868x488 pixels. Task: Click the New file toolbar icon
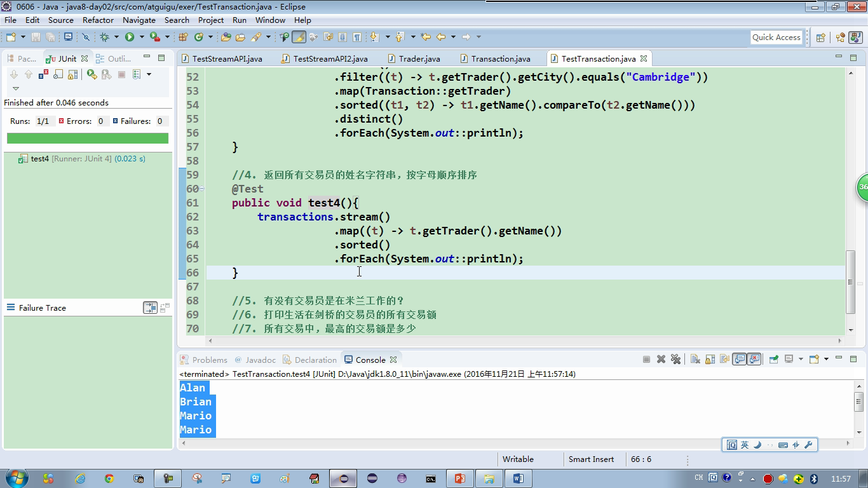click(11, 37)
